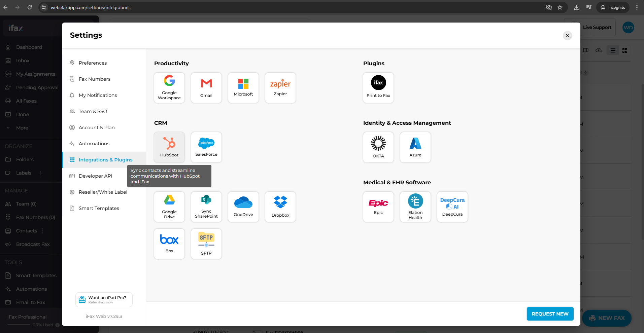Viewport: 644px width, 333px height.
Task: Select the Google Workspace integration
Action: click(169, 87)
